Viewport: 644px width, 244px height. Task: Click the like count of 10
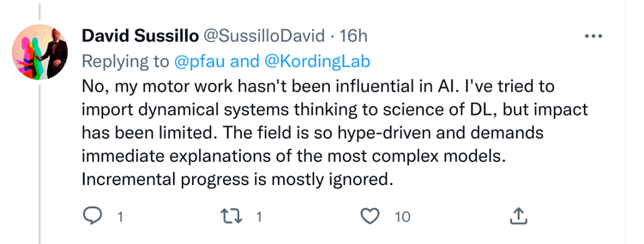[402, 217]
